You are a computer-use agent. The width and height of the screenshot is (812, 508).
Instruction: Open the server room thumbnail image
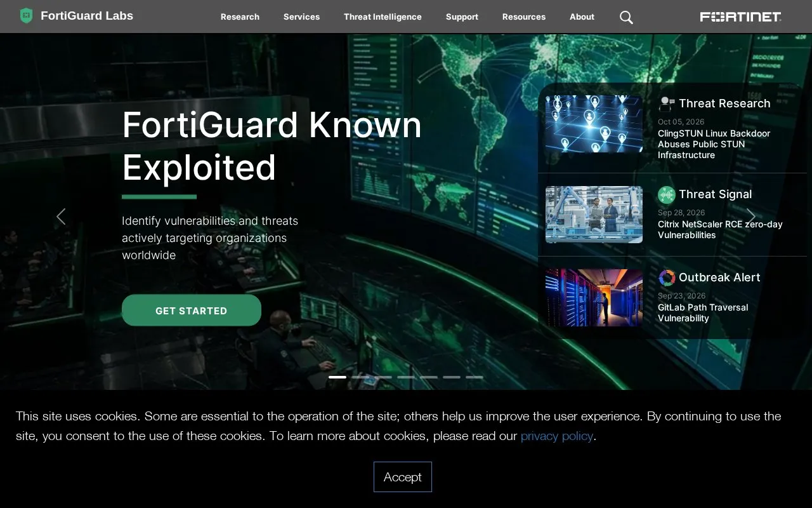(x=594, y=298)
